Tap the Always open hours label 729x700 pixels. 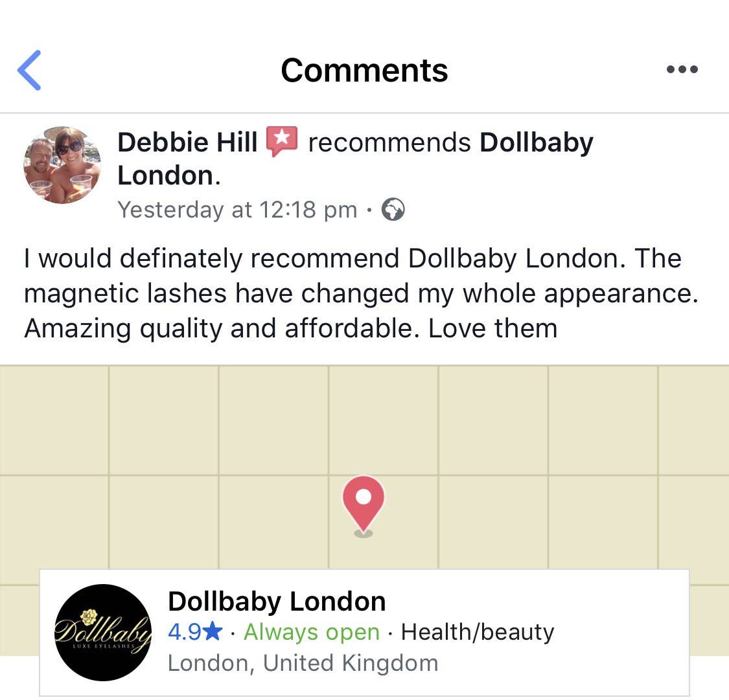(x=312, y=632)
